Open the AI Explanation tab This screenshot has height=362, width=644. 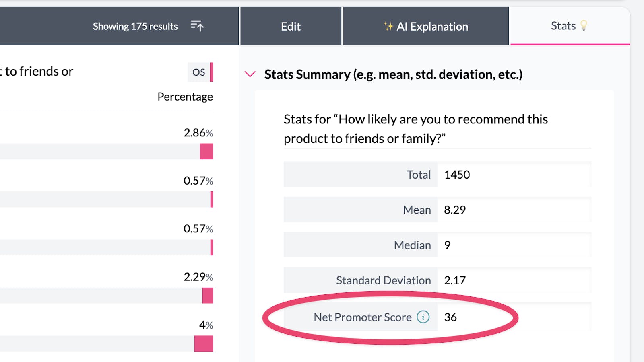(x=425, y=26)
